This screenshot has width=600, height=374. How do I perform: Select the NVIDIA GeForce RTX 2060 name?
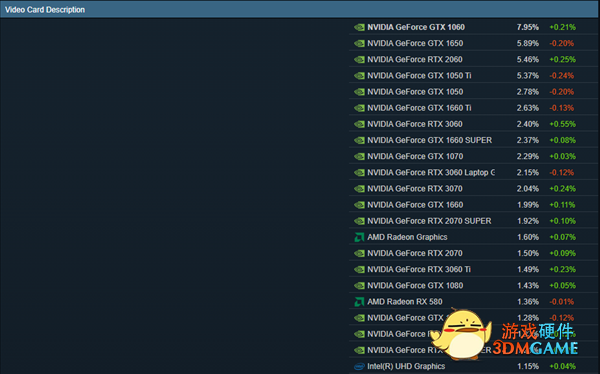coord(415,59)
